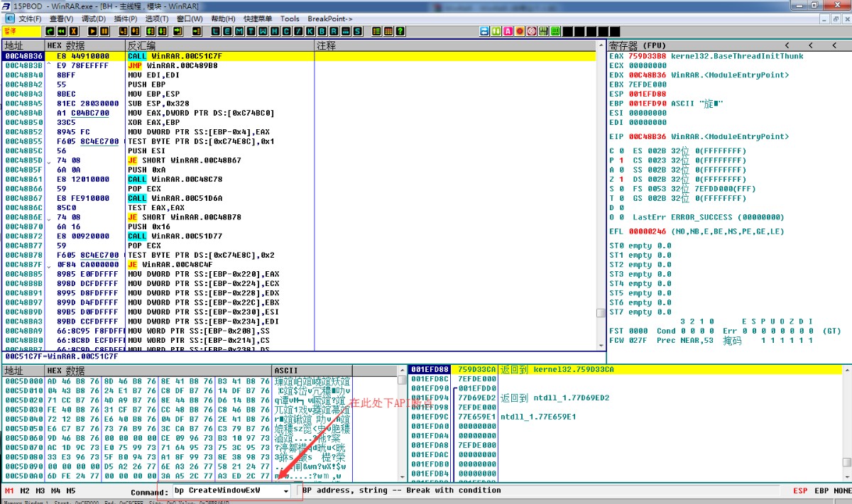852x504 pixels.
Task: Open the Memory map M icon
Action: tap(239, 31)
